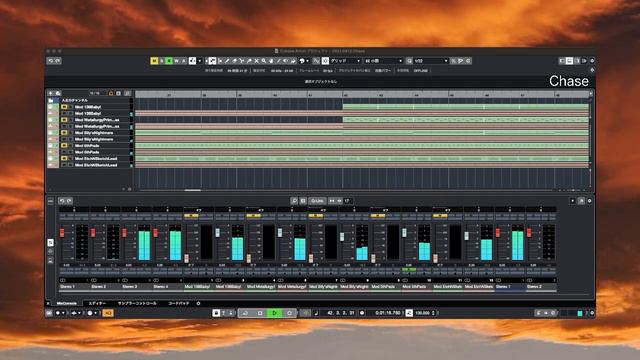The image size is (640, 360).
Task: Click the horizontal scrollbar in the arrange area
Action: click(193, 190)
